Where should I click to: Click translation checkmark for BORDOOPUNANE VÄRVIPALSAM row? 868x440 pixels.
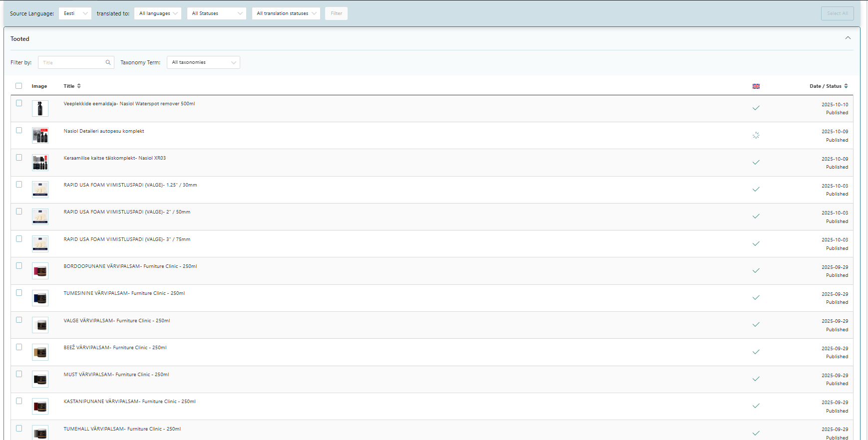[x=756, y=270]
